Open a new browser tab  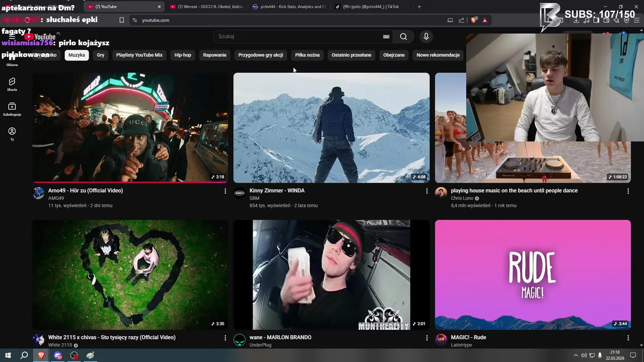click(x=419, y=7)
